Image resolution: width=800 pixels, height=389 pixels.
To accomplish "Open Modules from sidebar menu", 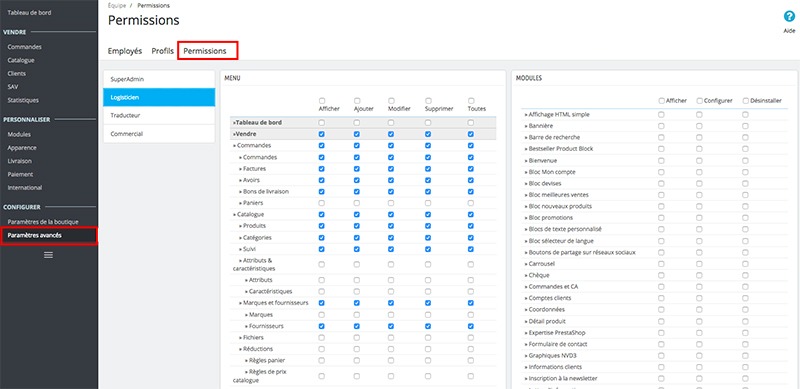I will click(x=19, y=134).
